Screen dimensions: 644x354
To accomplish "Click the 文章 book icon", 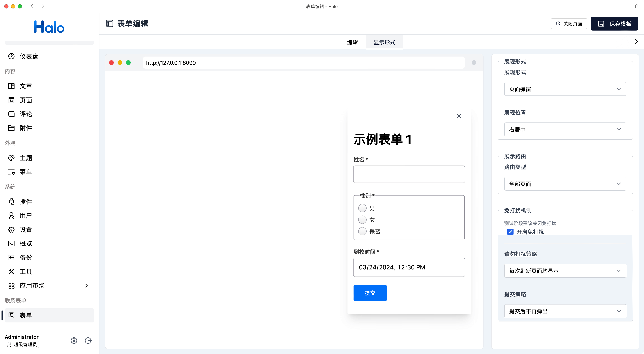I will point(11,86).
